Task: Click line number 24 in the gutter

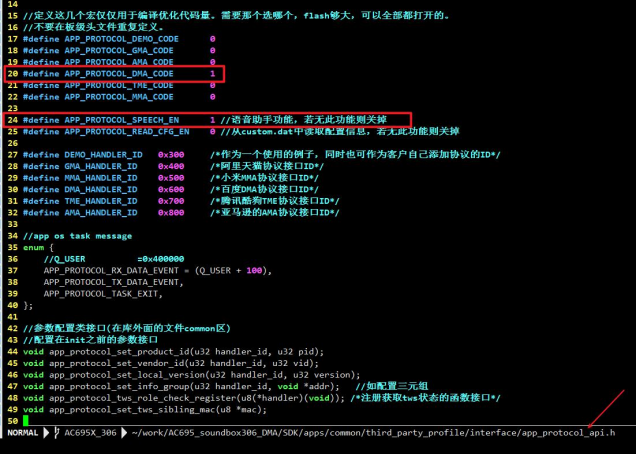Action: pyautogui.click(x=13, y=120)
